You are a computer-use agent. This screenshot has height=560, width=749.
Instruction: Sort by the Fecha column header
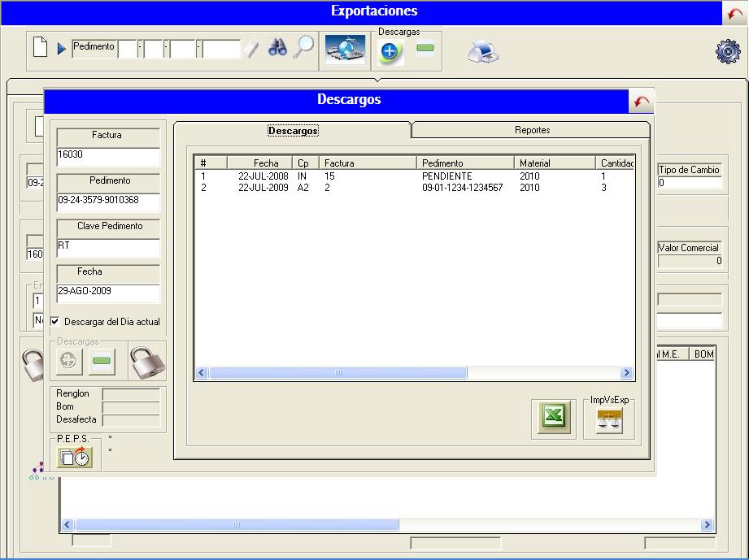click(x=259, y=163)
